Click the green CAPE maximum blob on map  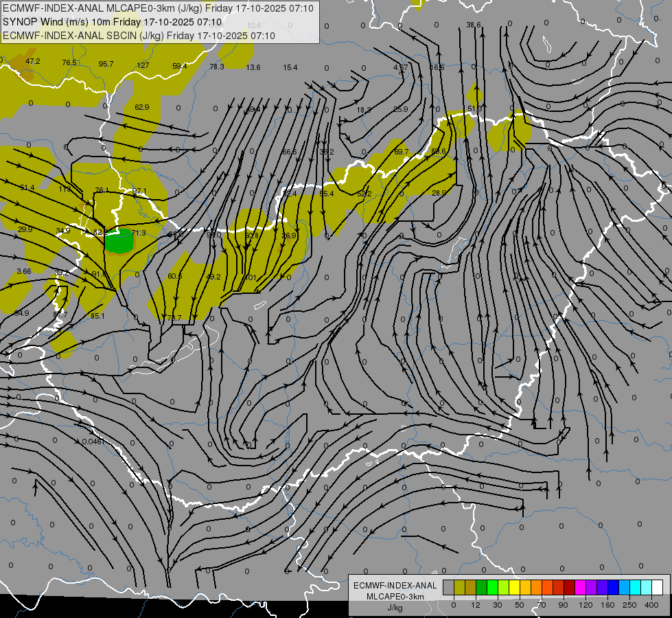click(x=119, y=241)
